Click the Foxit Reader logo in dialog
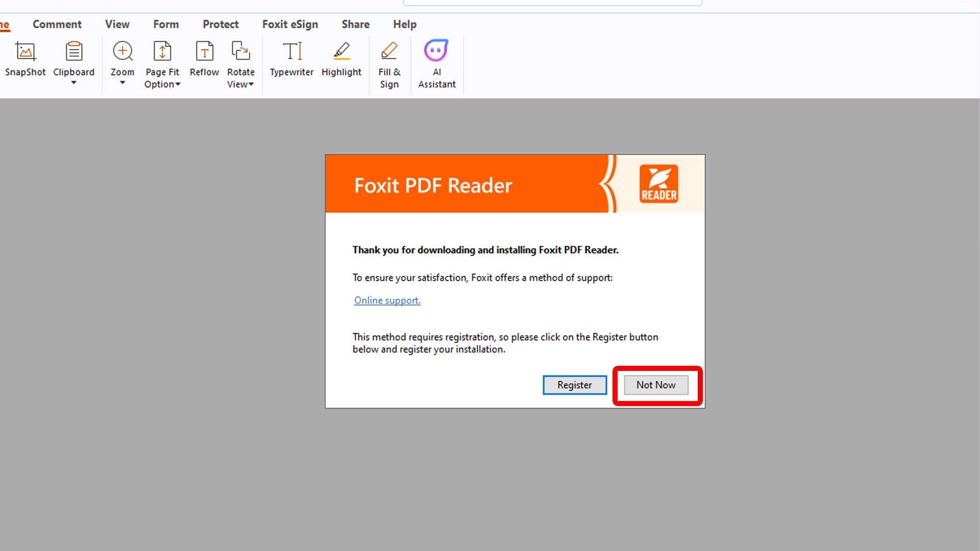 659,184
